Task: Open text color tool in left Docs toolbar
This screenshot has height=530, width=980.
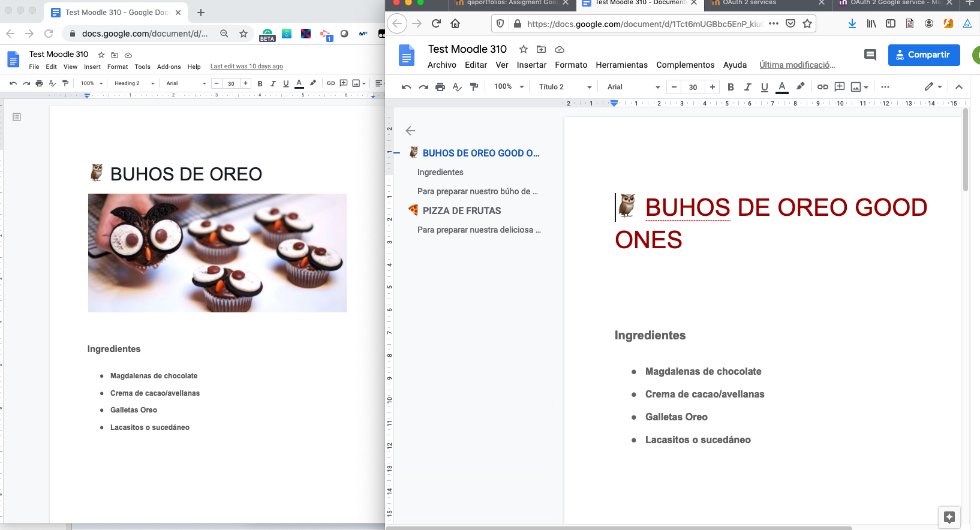Action: (x=299, y=83)
